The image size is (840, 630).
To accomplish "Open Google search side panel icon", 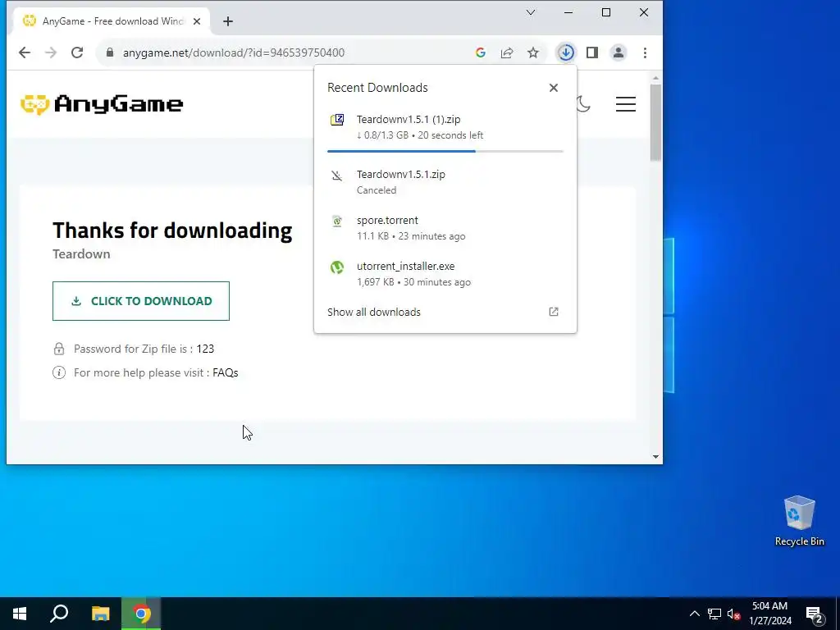I will click(x=481, y=52).
